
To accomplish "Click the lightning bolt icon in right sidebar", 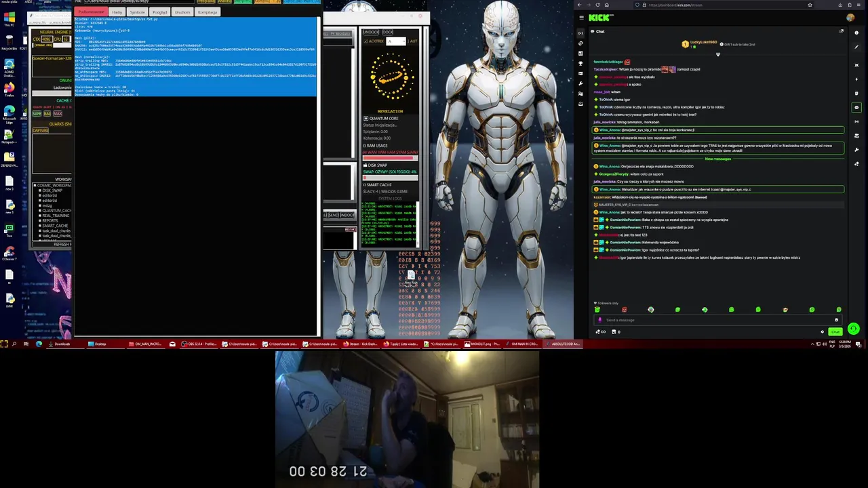I will (856, 79).
